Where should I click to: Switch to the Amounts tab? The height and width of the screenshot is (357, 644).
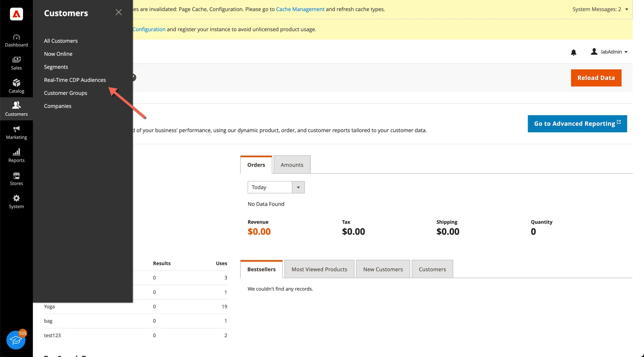pos(292,165)
